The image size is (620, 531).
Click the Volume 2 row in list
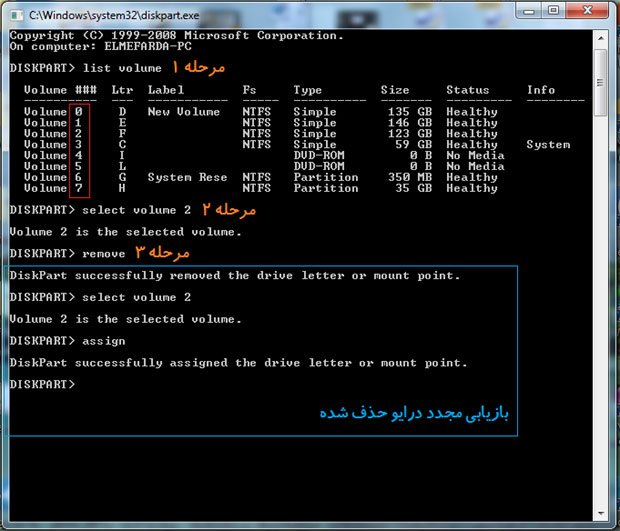point(261,134)
